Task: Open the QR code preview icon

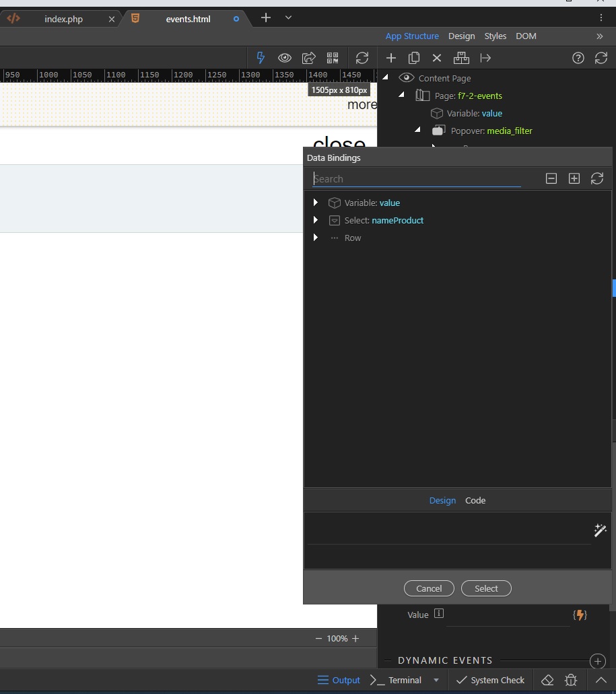Action: pyautogui.click(x=333, y=58)
